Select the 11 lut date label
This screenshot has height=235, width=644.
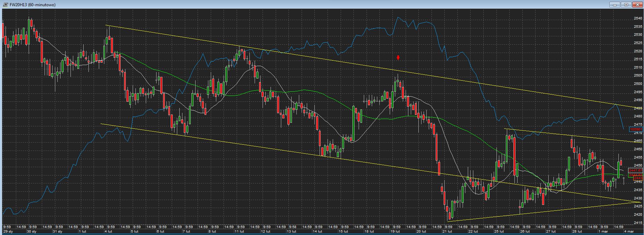[240, 232]
